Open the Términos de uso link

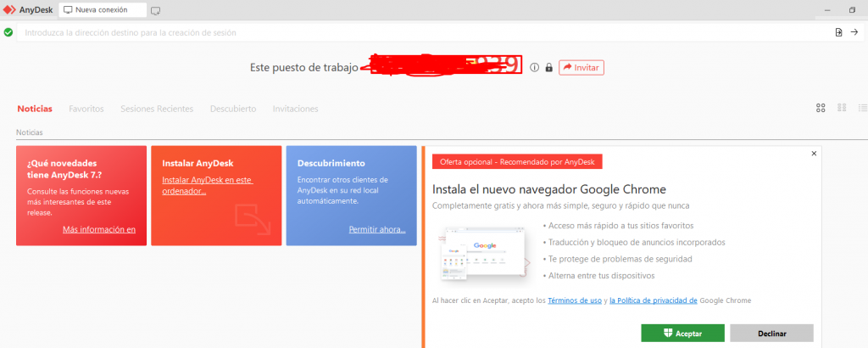click(575, 300)
